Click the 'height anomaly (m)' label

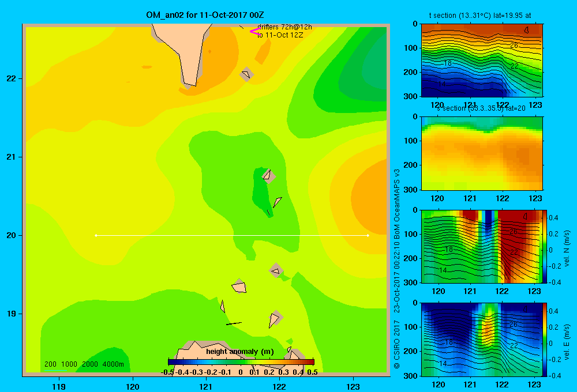pos(240,352)
